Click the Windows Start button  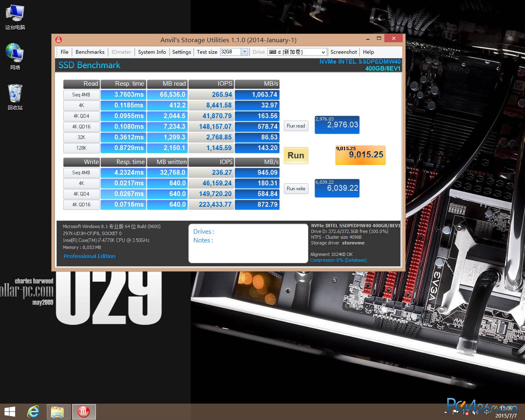pos(9,412)
